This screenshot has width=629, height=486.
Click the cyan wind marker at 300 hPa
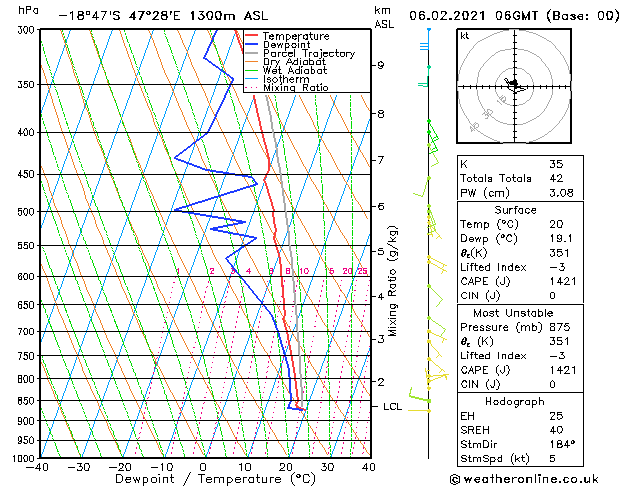pyautogui.click(x=427, y=32)
